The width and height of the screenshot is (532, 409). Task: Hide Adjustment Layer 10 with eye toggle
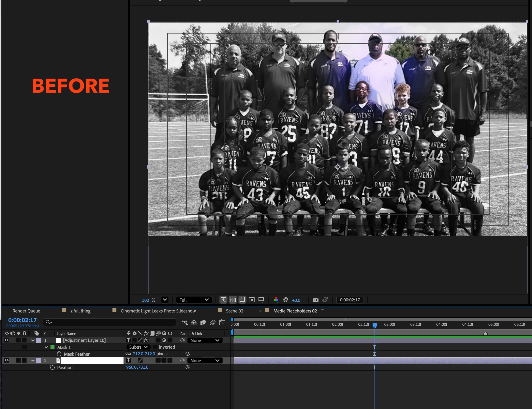7,340
